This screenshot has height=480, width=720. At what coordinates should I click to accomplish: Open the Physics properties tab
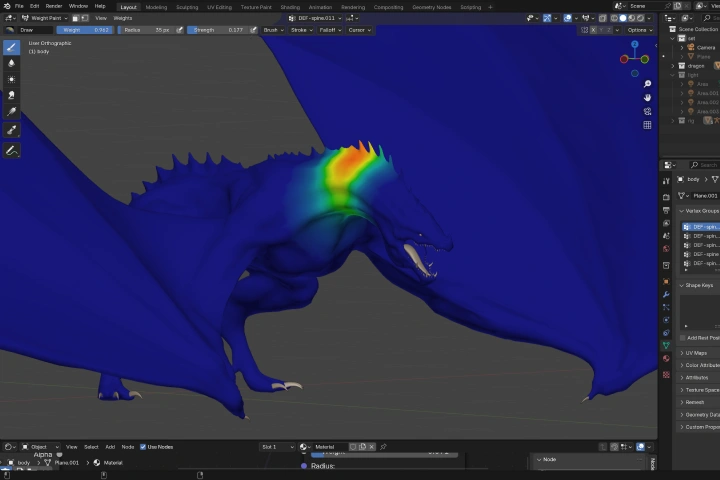[666, 320]
